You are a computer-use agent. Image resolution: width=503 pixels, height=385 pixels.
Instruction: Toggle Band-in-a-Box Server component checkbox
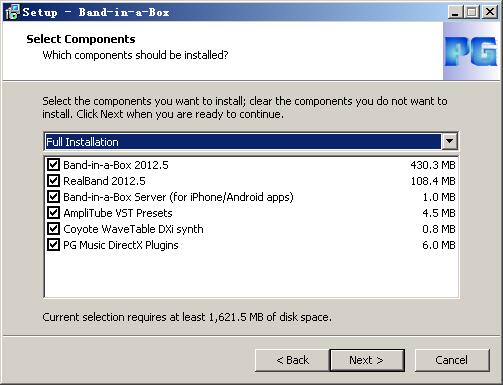(53, 197)
